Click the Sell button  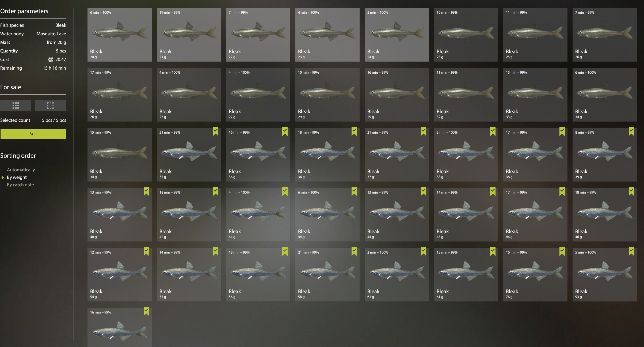[33, 134]
